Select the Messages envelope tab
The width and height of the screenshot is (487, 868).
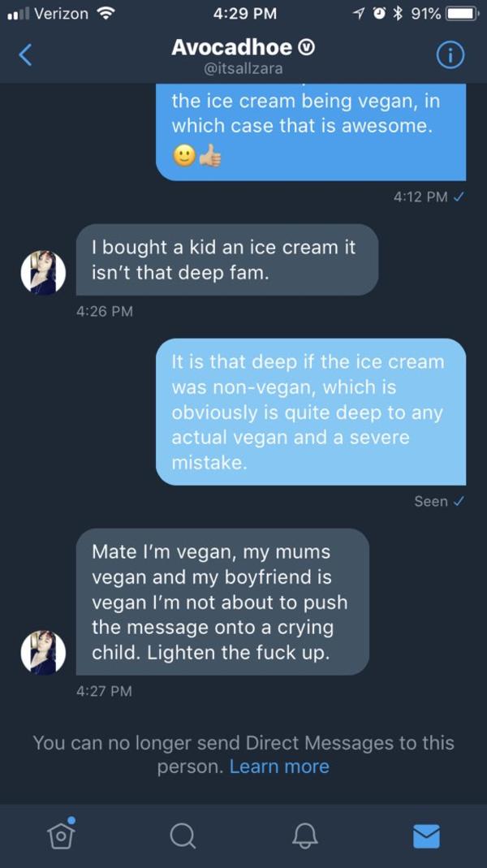[426, 836]
